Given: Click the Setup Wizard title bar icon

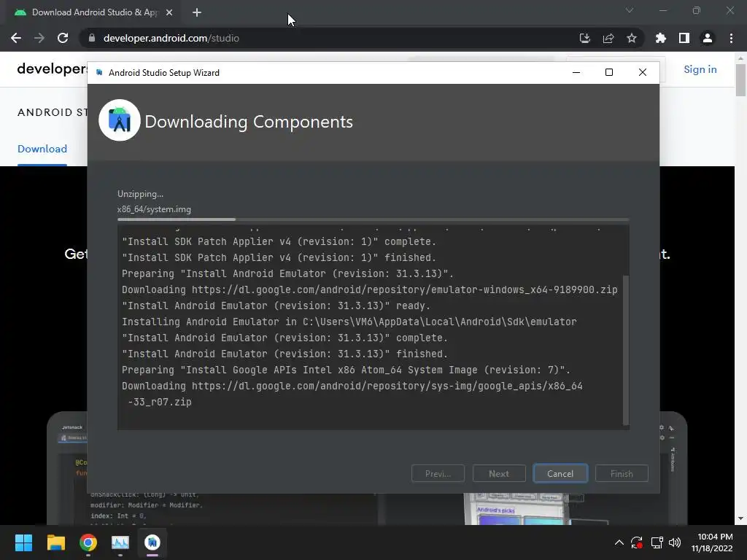Looking at the screenshot, I should pyautogui.click(x=99, y=72).
